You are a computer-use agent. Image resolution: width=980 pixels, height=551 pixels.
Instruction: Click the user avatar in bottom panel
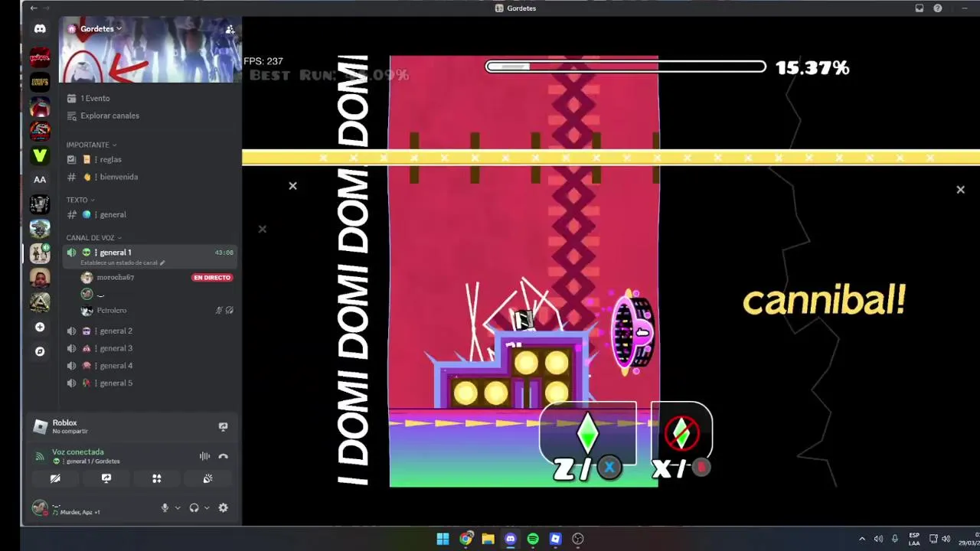[x=40, y=507]
